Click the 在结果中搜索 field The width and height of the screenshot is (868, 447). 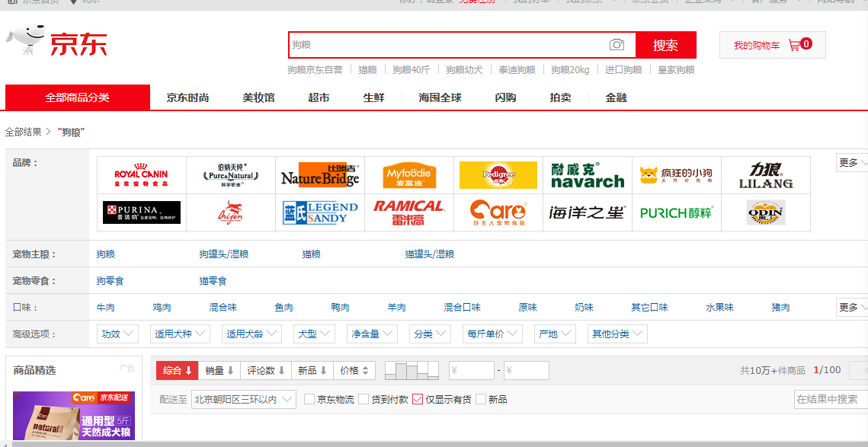click(831, 399)
